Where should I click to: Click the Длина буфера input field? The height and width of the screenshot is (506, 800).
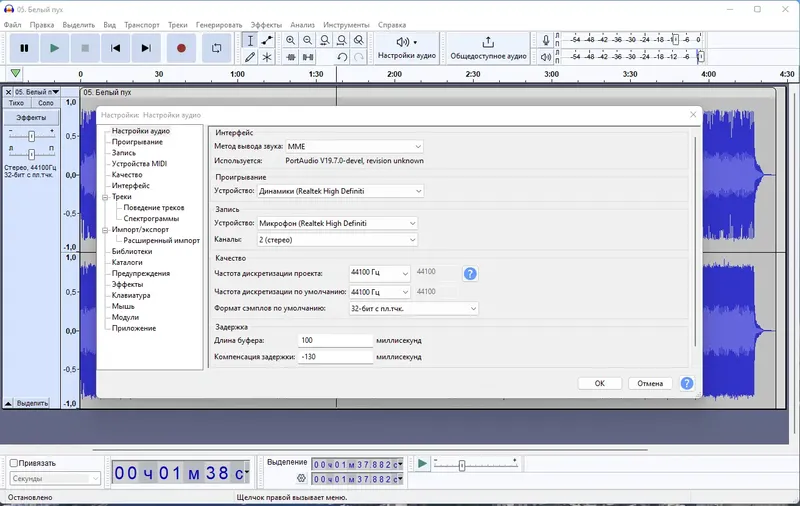click(x=335, y=340)
